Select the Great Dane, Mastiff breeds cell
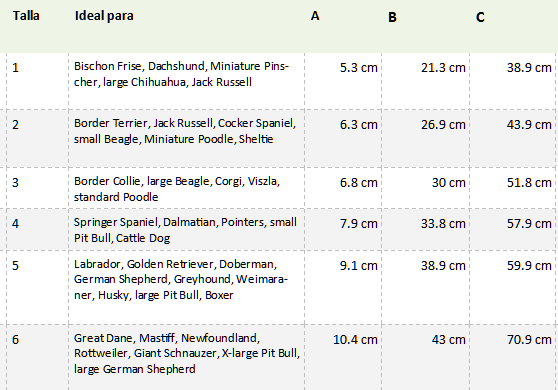This screenshot has height=390, width=558. click(186, 357)
